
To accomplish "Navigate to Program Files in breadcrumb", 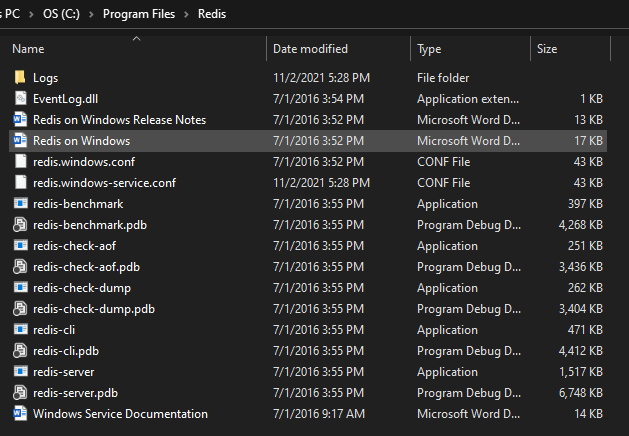I will tap(139, 14).
